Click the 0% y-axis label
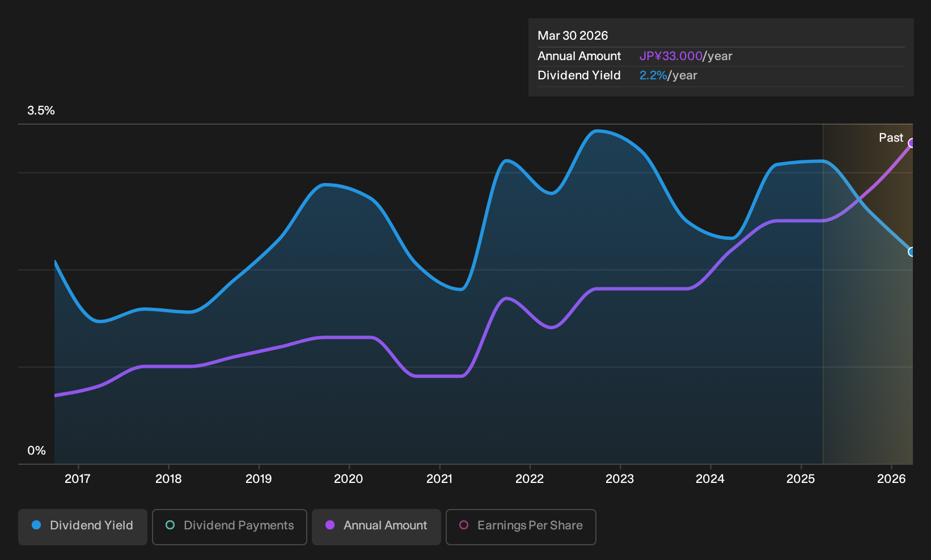Viewport: 931px width, 560px height. pyautogui.click(x=36, y=451)
